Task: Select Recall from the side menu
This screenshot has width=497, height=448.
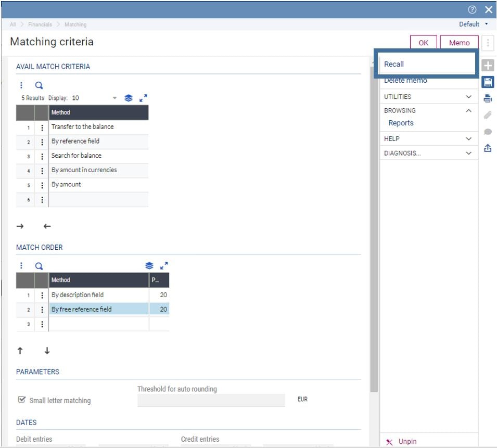Action: click(394, 64)
